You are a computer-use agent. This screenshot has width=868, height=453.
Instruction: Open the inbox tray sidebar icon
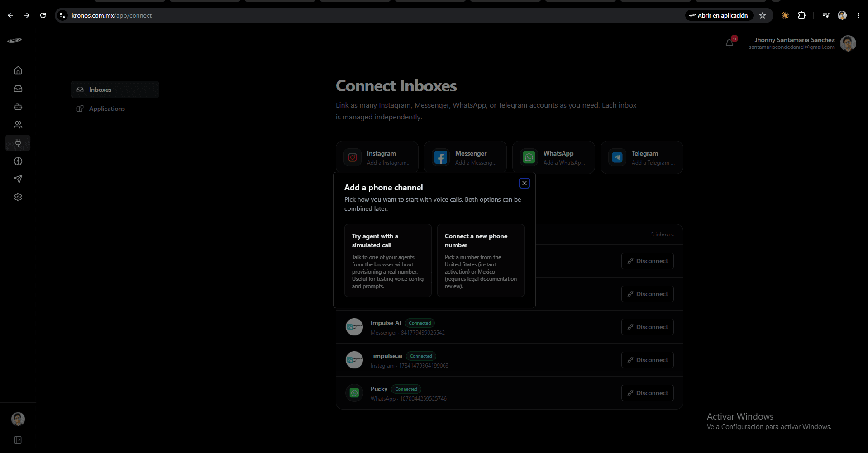[18, 89]
